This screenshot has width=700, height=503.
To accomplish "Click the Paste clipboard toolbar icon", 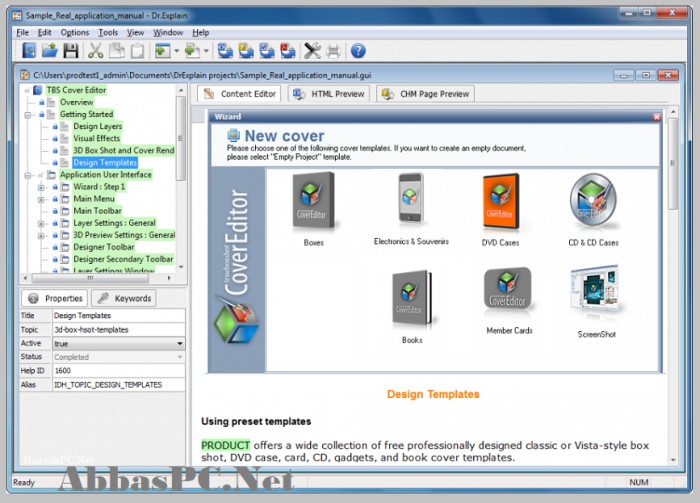I will (x=138, y=51).
